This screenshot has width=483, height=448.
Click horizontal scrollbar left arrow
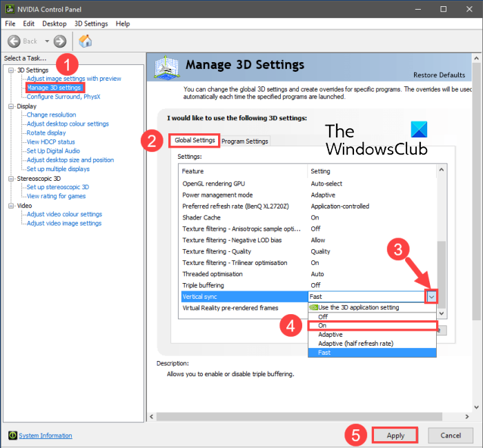(x=152, y=416)
